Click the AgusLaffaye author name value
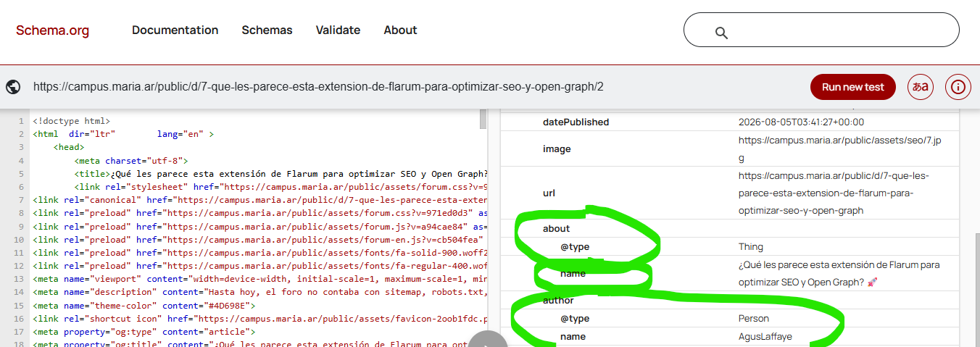Viewport: 980px width, 347px height. 765,336
